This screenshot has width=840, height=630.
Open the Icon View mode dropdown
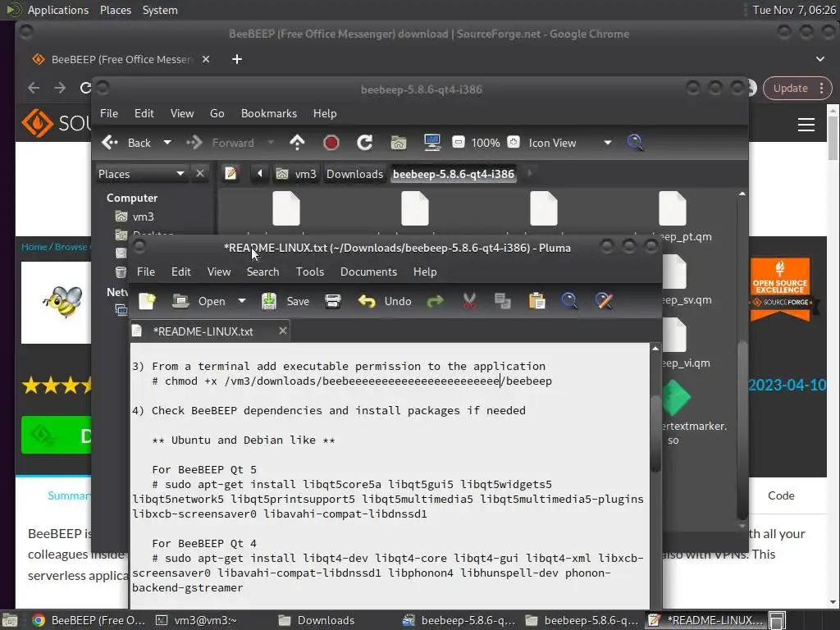coord(569,143)
